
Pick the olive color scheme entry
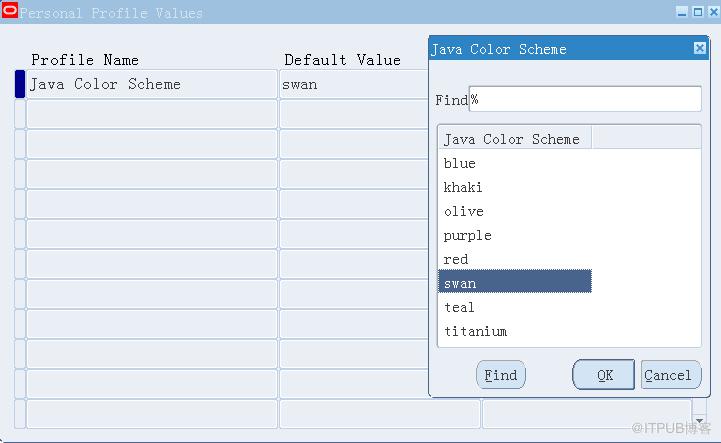point(463,211)
